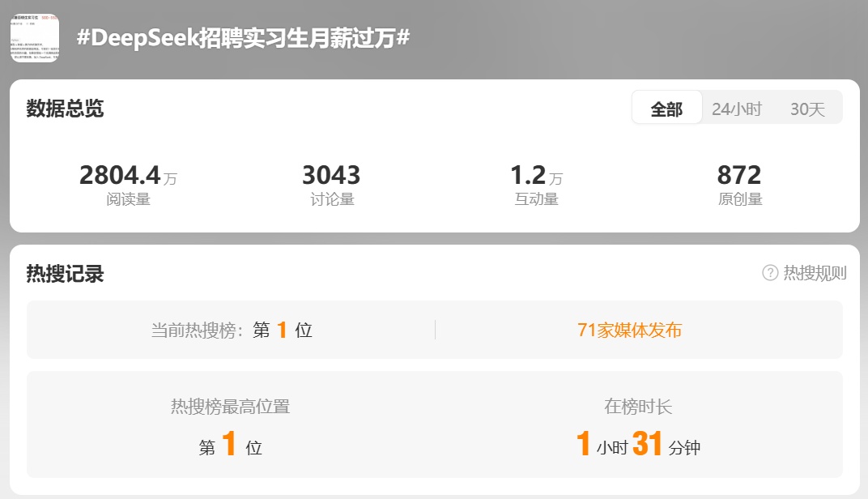Click the 在榜时长 duration label
This screenshot has height=499, width=868.
pos(638,407)
